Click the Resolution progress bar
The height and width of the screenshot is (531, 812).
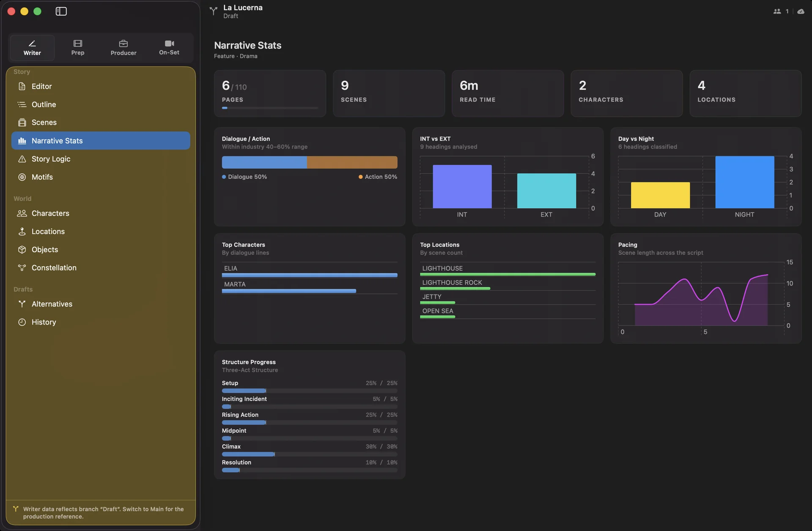[x=310, y=470]
